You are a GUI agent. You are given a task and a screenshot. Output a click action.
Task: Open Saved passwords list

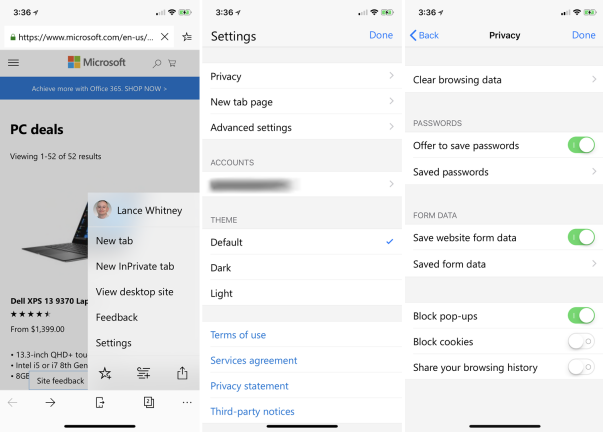(x=504, y=172)
